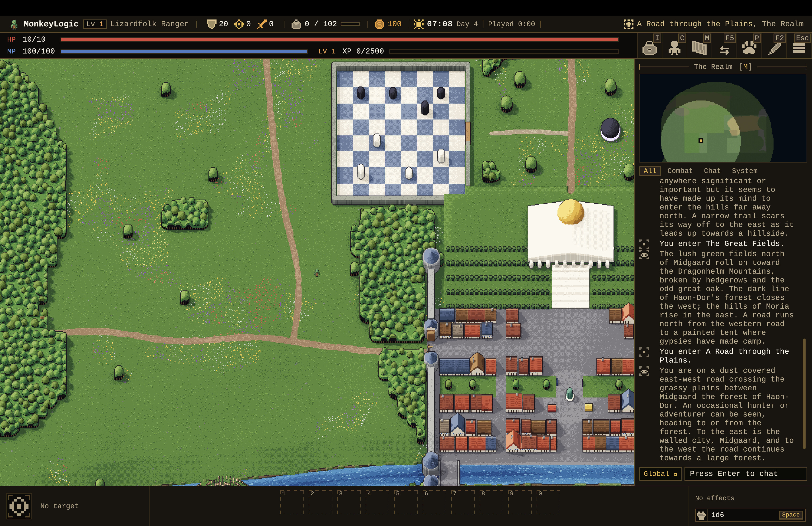Screen dimensions: 812x526
Task: Focus the 'Press Enter to chat' field
Action: (x=746, y=474)
